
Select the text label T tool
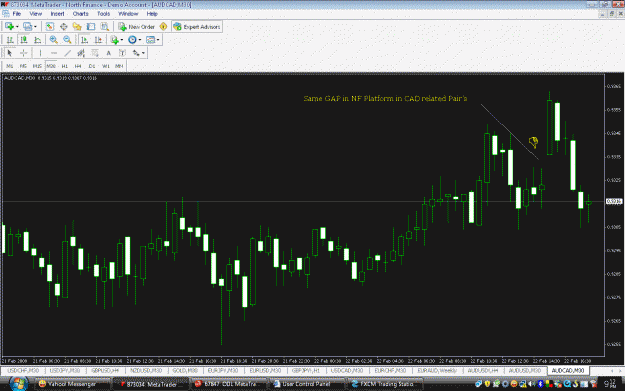(122, 53)
